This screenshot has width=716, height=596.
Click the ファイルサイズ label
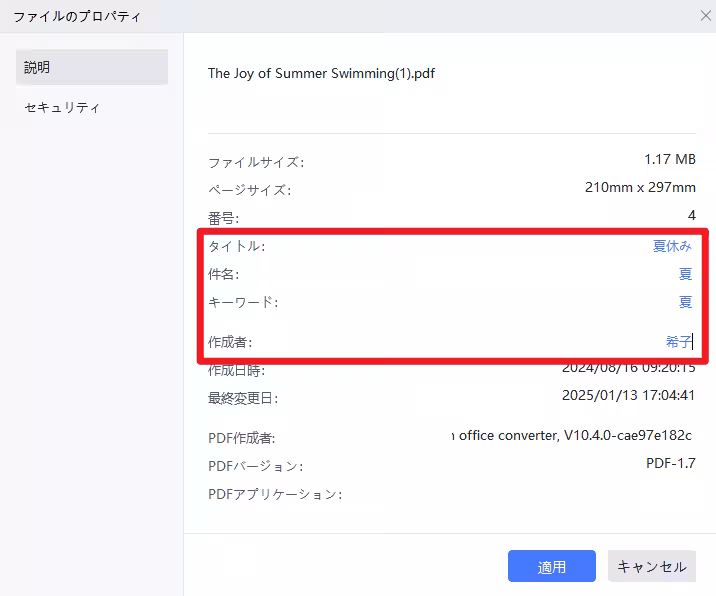pos(255,162)
